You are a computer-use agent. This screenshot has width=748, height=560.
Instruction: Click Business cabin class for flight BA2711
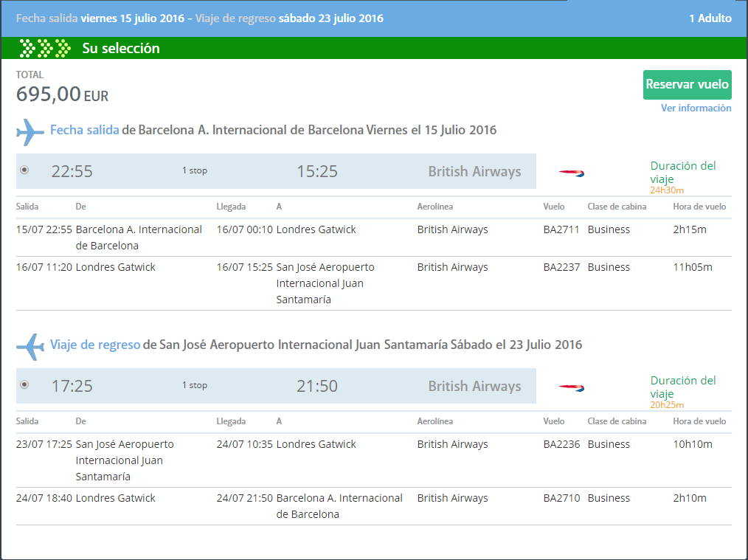pos(609,229)
